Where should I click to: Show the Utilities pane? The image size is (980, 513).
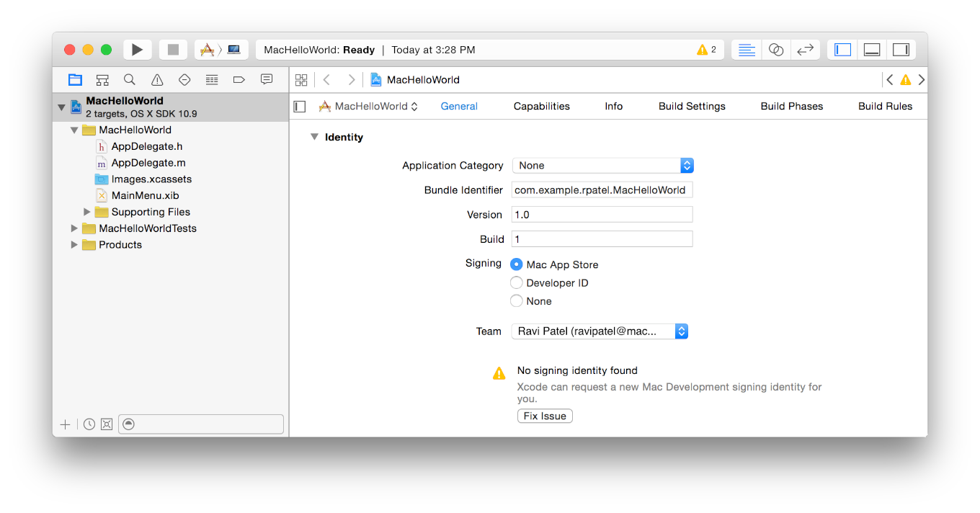(x=901, y=50)
